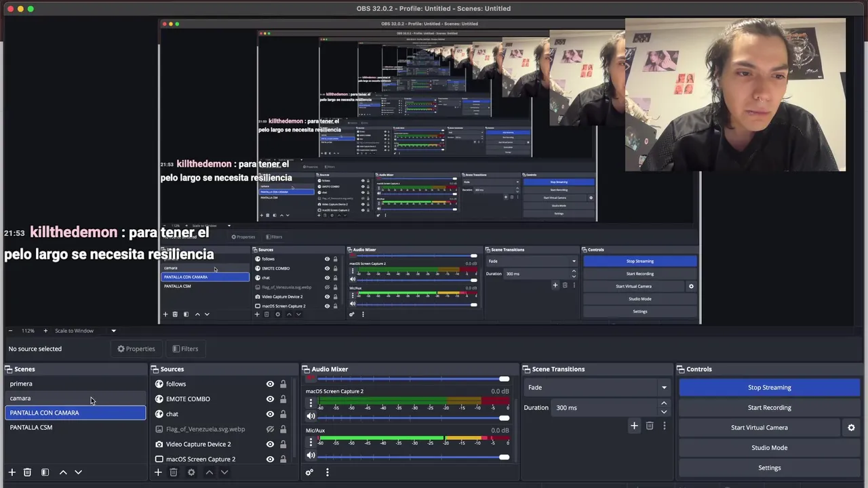The width and height of the screenshot is (868, 488).
Task: Open source Properties button
Action: point(136,349)
